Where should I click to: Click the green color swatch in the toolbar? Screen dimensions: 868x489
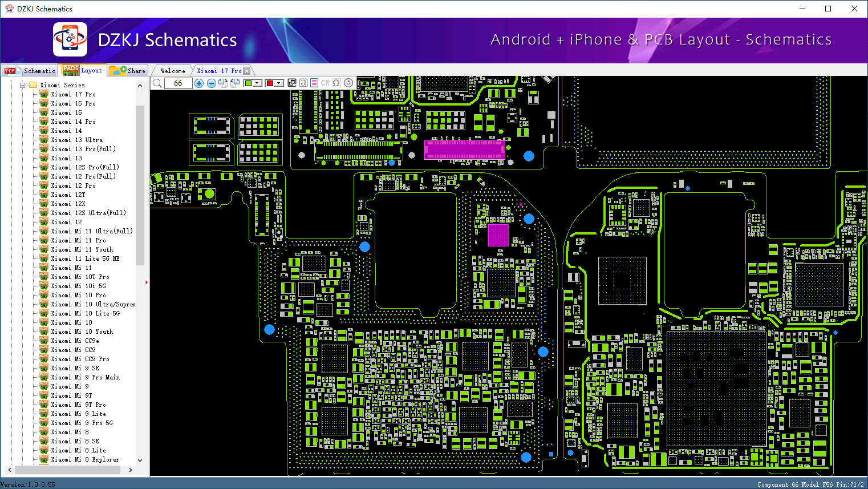pyautogui.click(x=248, y=83)
